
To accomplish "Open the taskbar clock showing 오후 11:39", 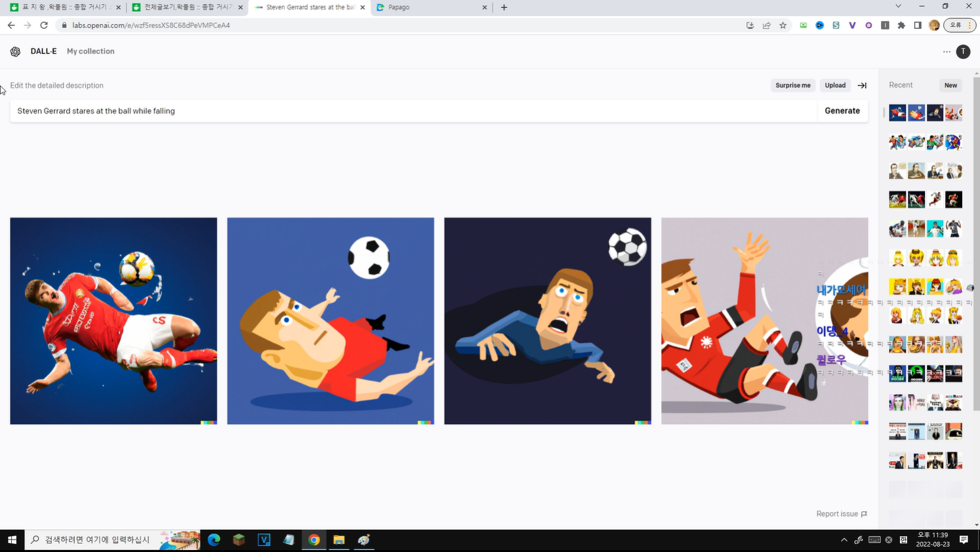I will 933,540.
